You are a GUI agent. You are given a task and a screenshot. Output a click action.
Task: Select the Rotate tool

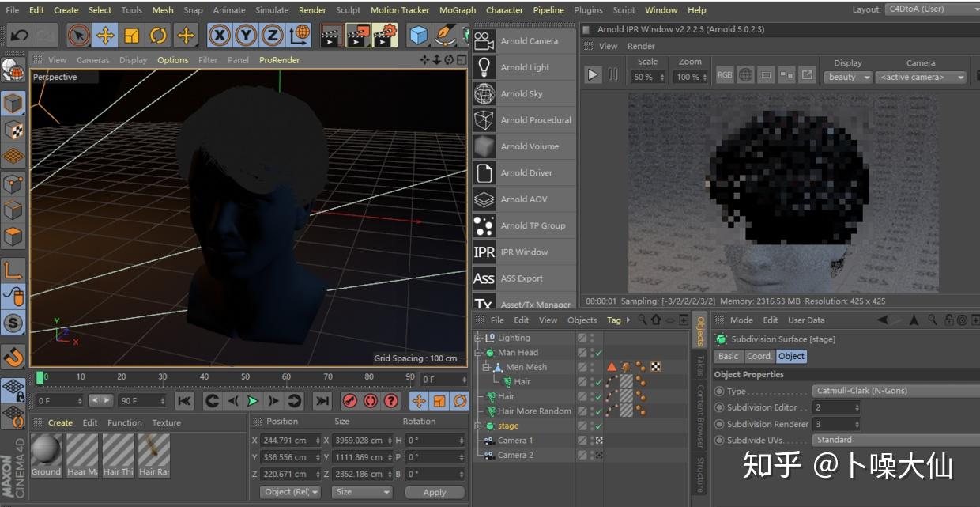pyautogui.click(x=157, y=35)
